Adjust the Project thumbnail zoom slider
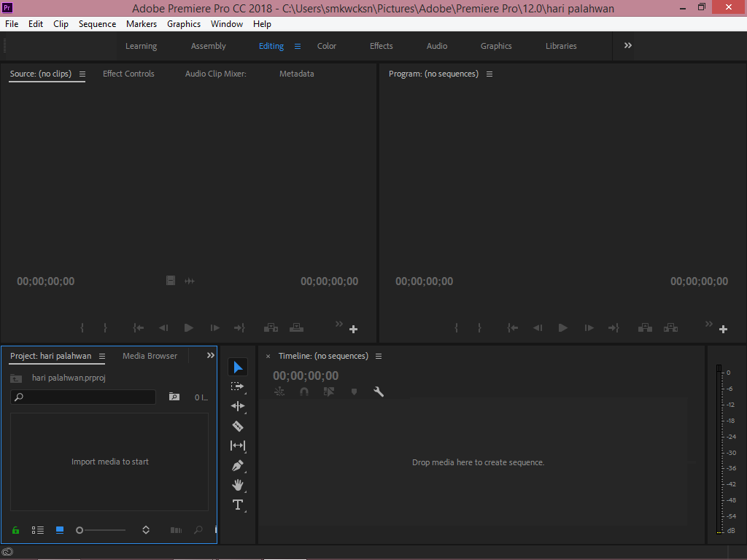 (101, 530)
